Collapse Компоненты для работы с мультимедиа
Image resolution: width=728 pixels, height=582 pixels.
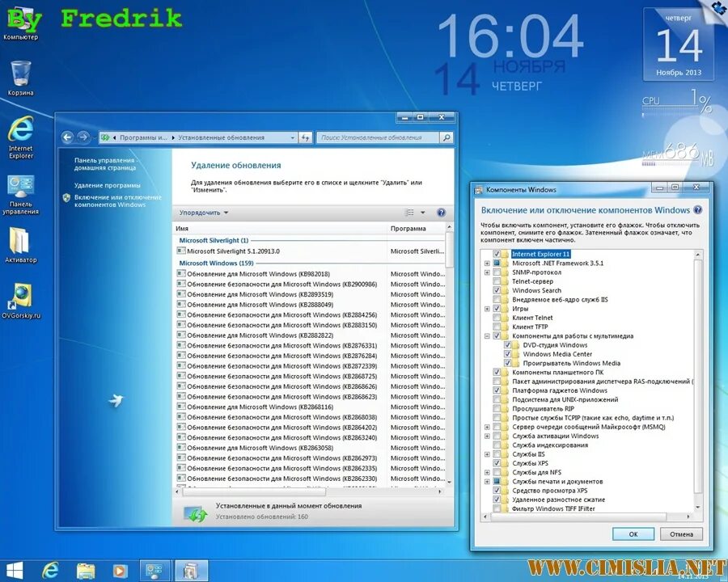(487, 336)
